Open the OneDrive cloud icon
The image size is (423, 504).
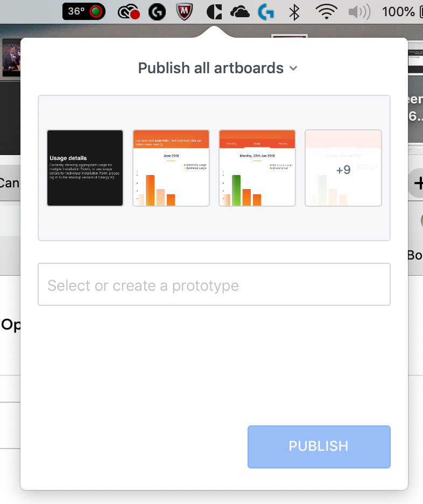point(239,12)
